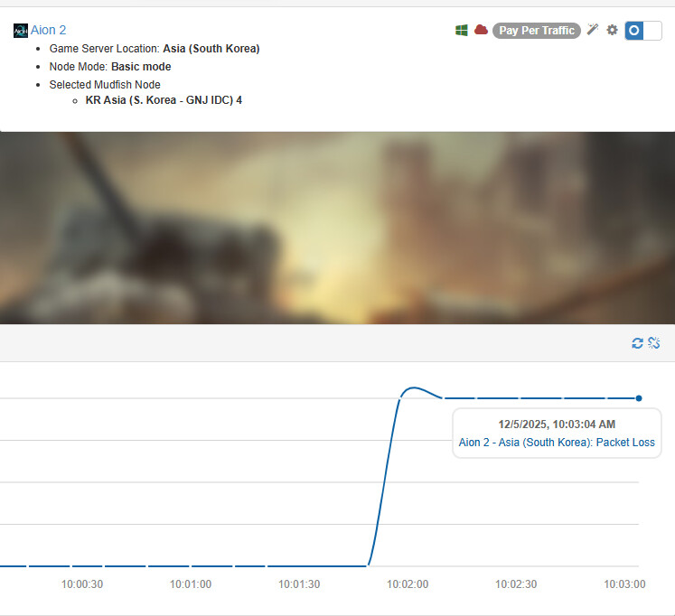Click the Pay Per Traffic badge
This screenshot has height=616, width=675.
(x=536, y=31)
